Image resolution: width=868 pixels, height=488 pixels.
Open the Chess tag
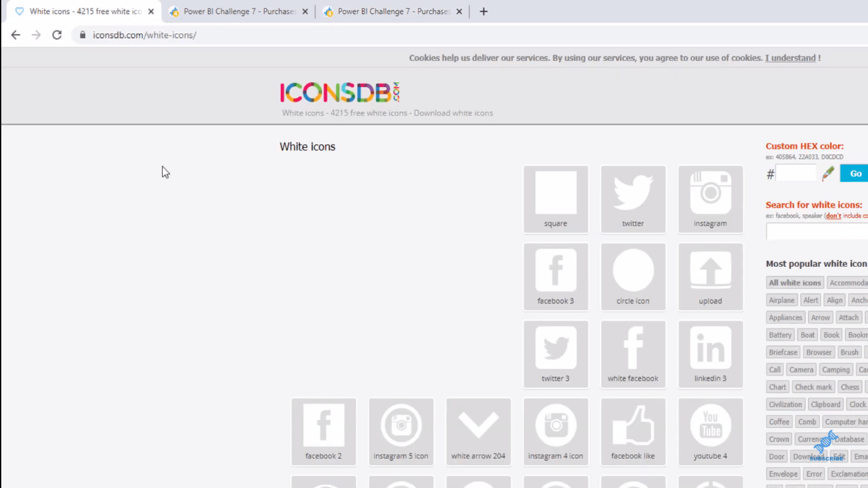click(x=850, y=387)
